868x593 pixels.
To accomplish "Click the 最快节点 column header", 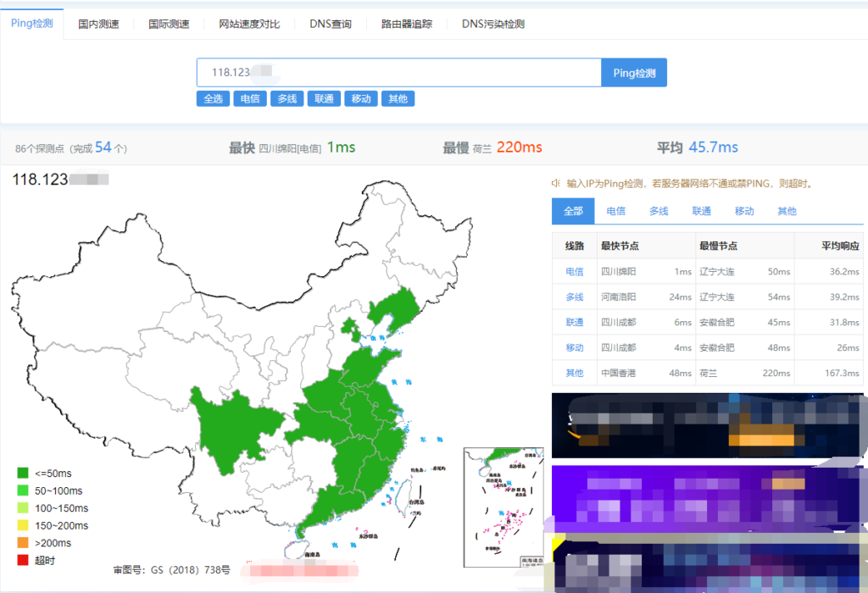I will tap(620, 246).
